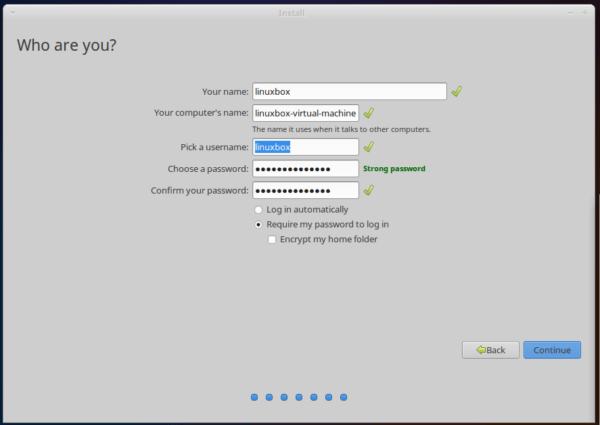The height and width of the screenshot is (425, 600).
Task: Select Log in automatically option
Action: [259, 210]
